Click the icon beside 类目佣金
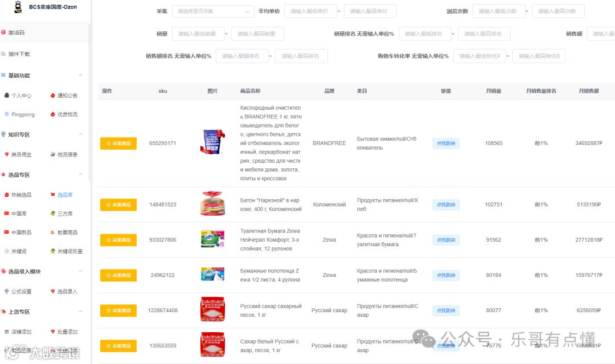Viewport: 615px width, 364px height. [7, 154]
